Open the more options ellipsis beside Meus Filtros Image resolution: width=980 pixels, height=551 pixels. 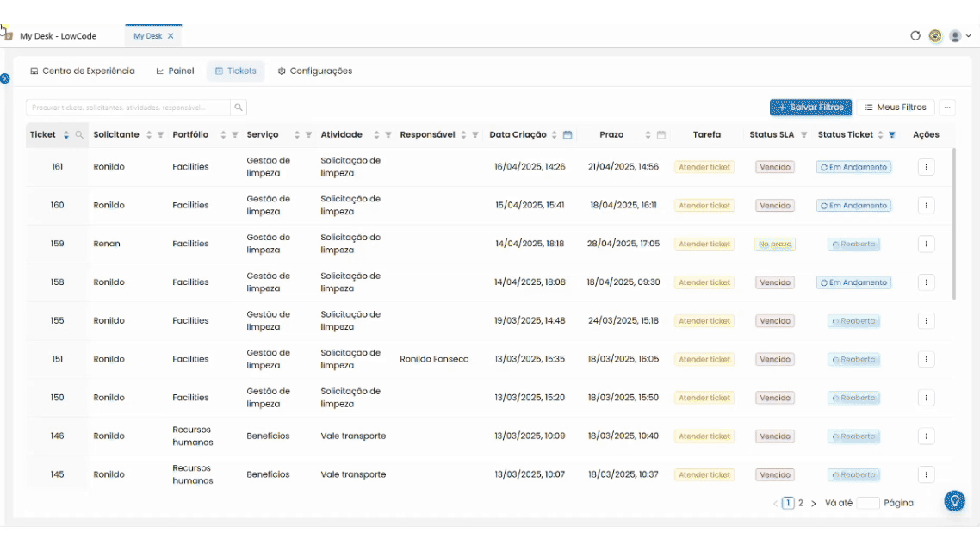tap(947, 108)
